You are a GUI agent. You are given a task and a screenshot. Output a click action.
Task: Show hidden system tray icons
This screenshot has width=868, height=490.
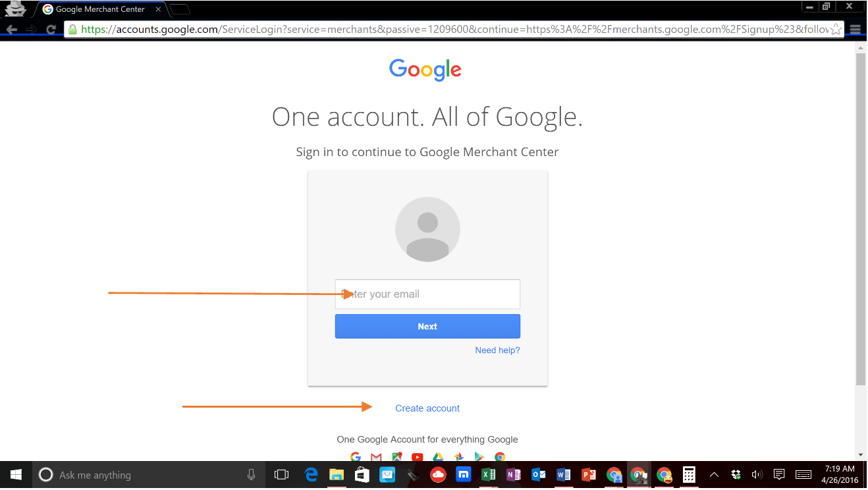click(715, 475)
